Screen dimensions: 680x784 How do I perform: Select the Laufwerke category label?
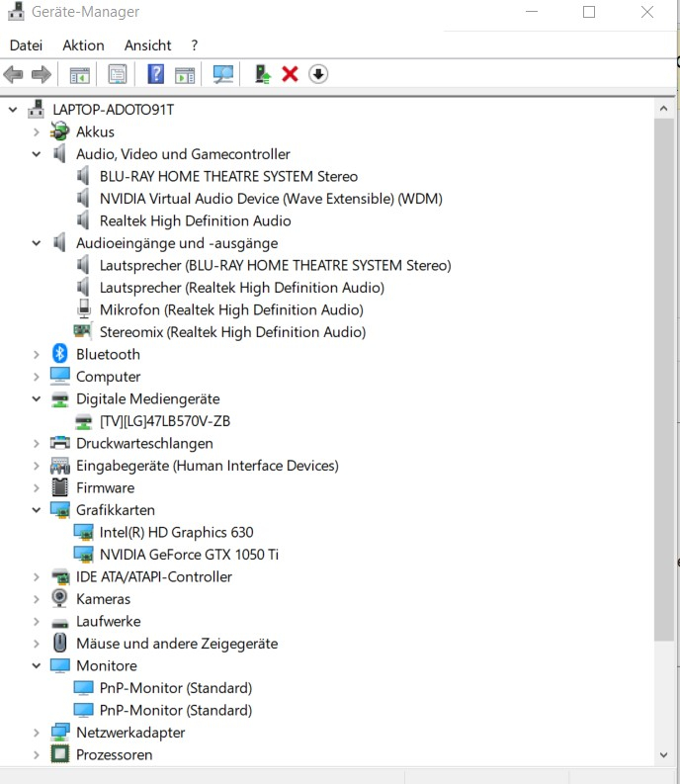109,621
